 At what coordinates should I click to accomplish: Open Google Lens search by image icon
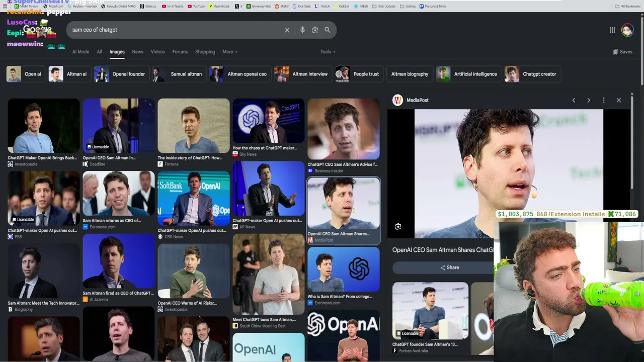point(315,30)
